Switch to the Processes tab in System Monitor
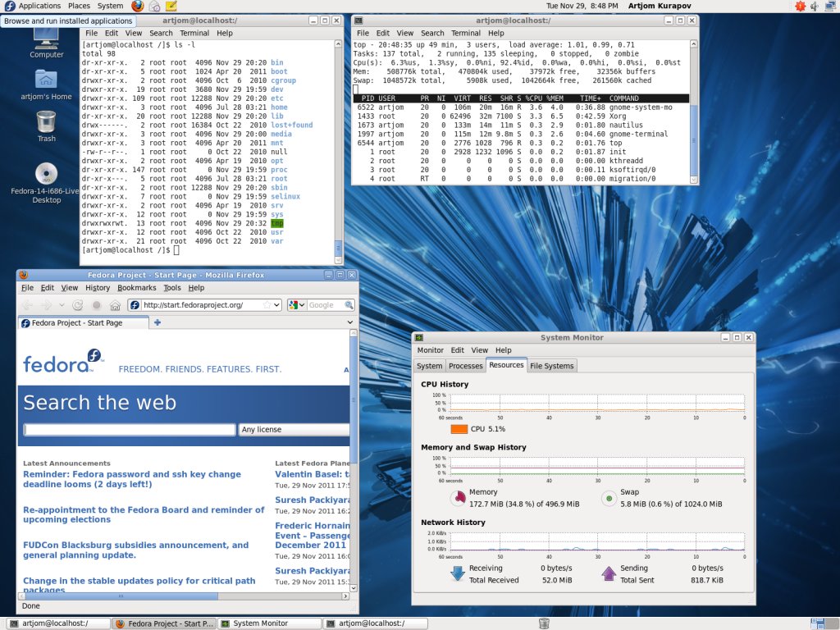 coord(465,366)
